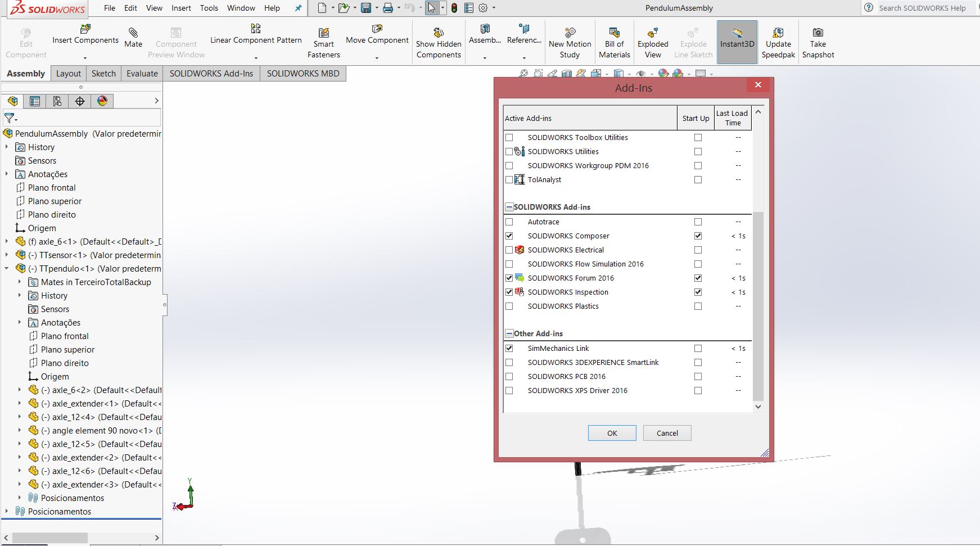
Task: Click Cancel in Add-Ins dialog
Action: coord(667,433)
